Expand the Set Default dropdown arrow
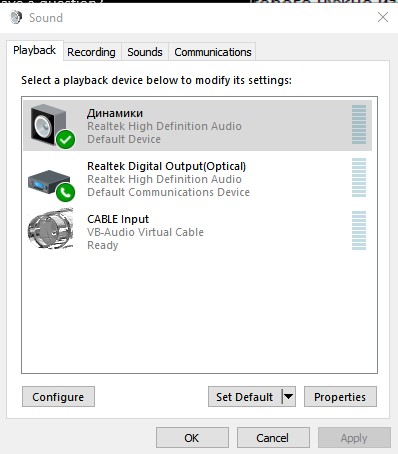398x454 pixels. (x=289, y=397)
